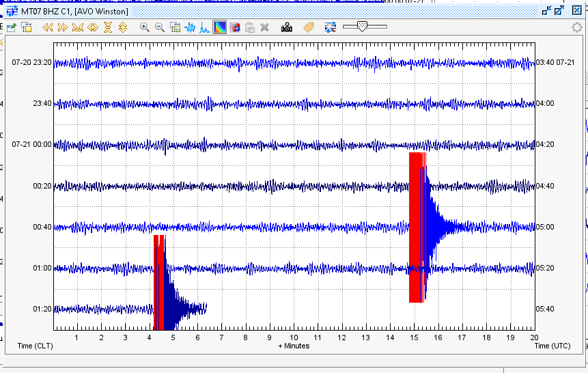Adjust the toolbar slider handle

362,26
